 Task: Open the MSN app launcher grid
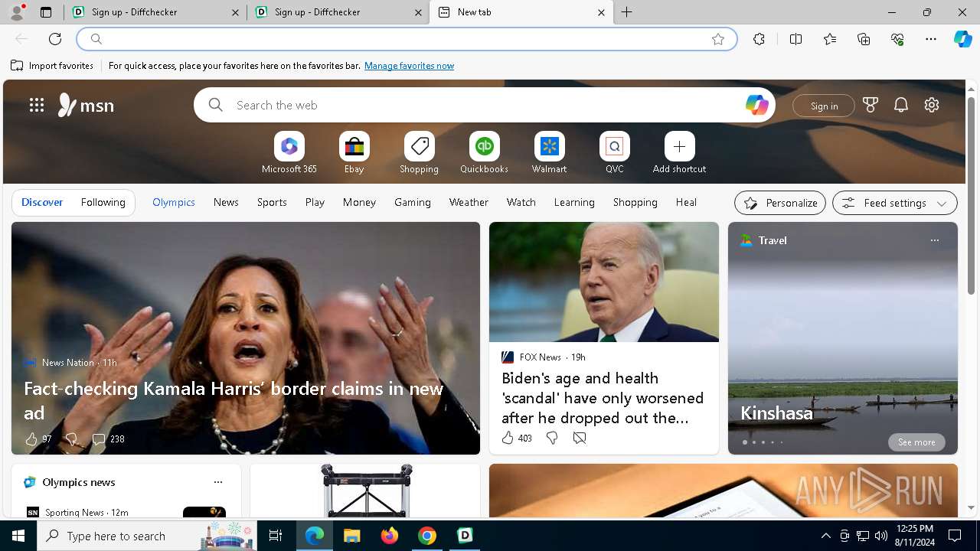37,105
